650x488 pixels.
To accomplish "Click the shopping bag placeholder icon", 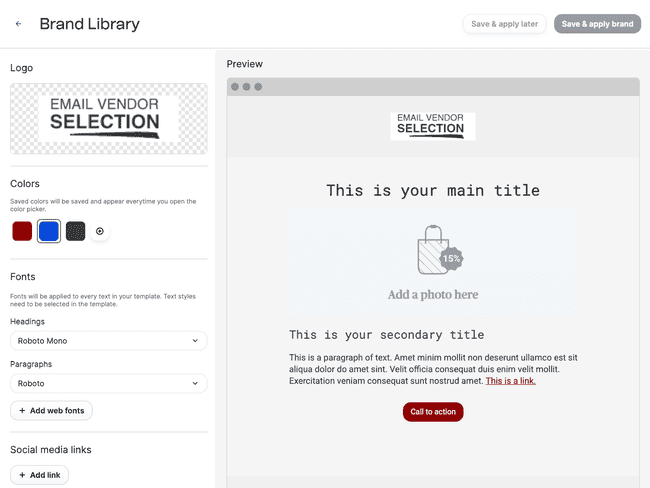I will pyautogui.click(x=433, y=250).
